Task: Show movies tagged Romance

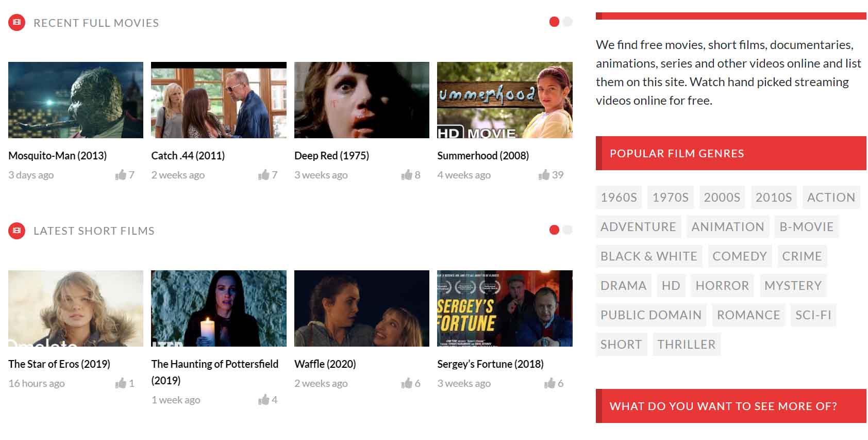Action: click(x=748, y=315)
